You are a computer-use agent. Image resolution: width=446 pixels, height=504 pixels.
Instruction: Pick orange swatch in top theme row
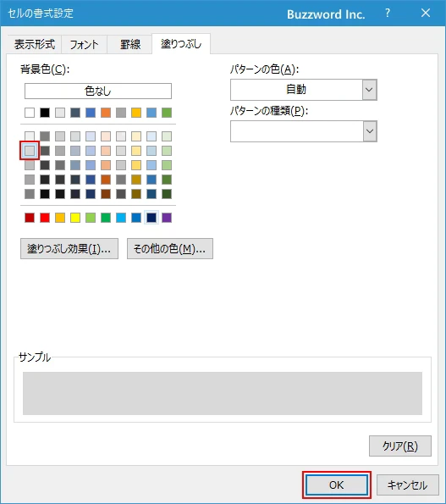click(106, 113)
